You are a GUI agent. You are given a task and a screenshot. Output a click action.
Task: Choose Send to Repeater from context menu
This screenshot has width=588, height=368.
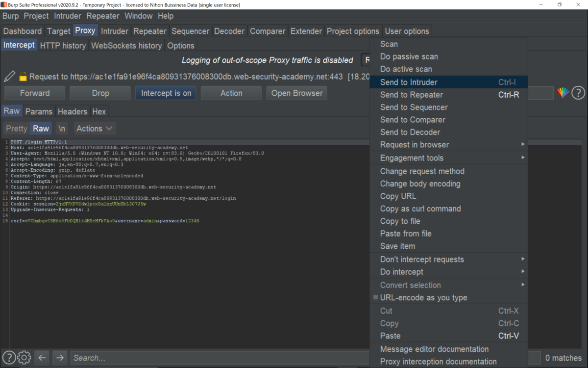click(449, 95)
